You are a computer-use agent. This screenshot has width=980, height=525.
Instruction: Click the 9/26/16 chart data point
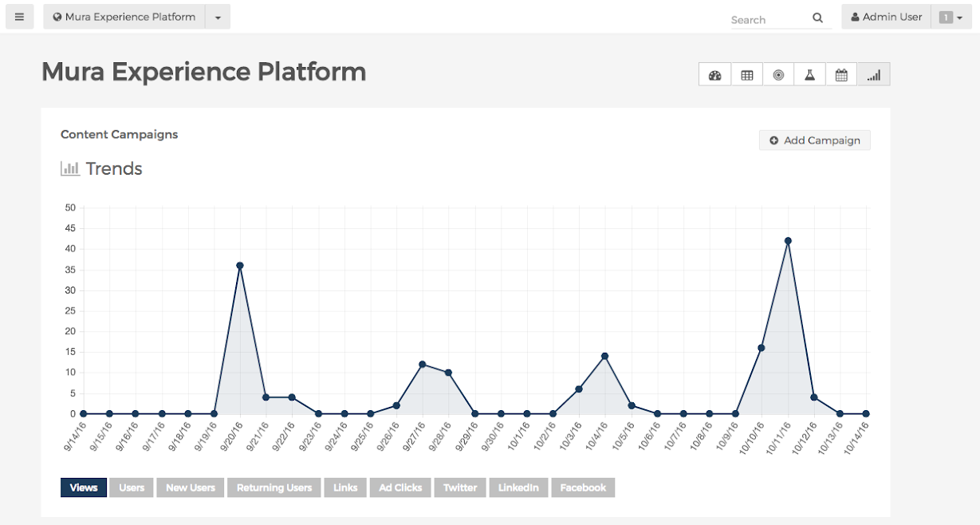click(396, 405)
